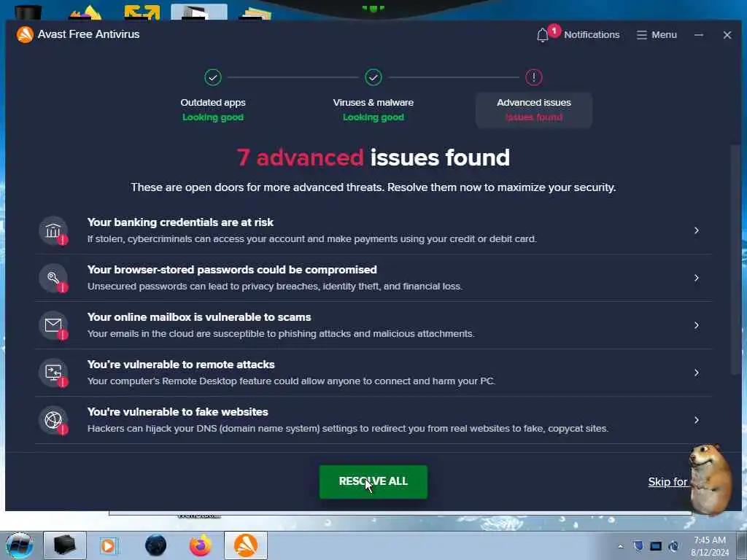
Task: Open the black box app on the taskbar
Action: [x=65, y=545]
